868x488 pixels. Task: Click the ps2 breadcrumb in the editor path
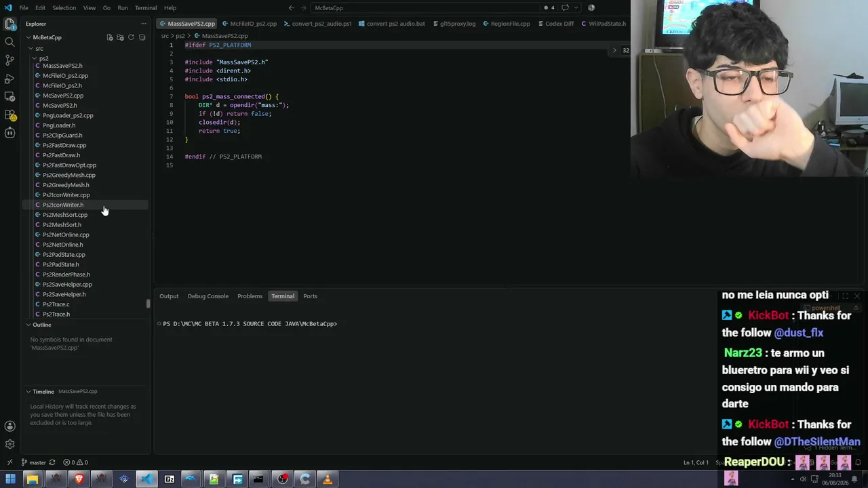click(x=180, y=36)
